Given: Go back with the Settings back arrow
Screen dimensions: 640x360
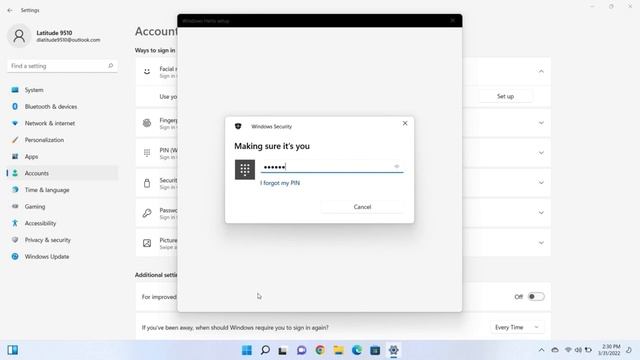Looking at the screenshot, I should click(10, 10).
